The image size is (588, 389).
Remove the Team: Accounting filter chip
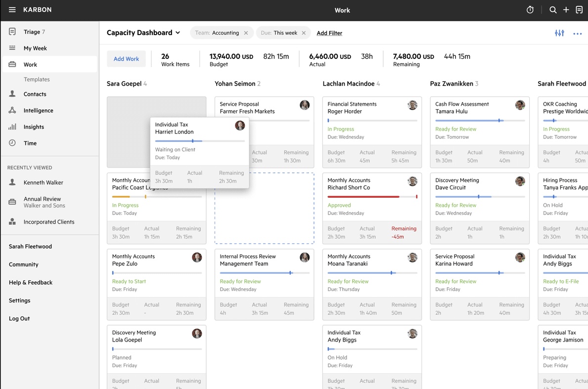(246, 33)
